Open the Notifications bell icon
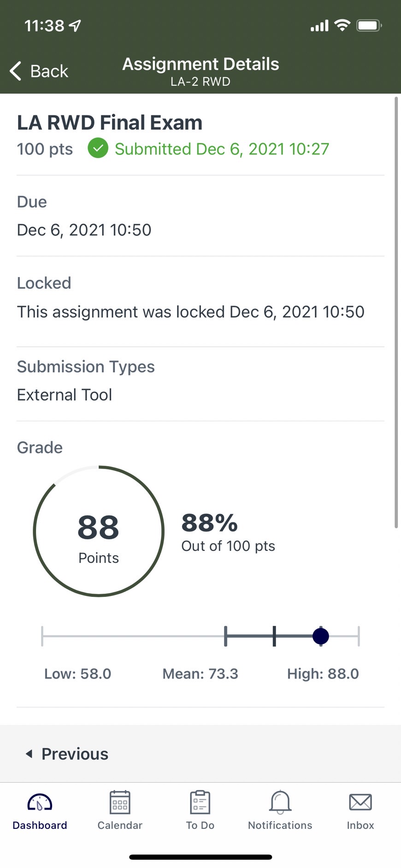This screenshot has width=401, height=868. coord(280,802)
